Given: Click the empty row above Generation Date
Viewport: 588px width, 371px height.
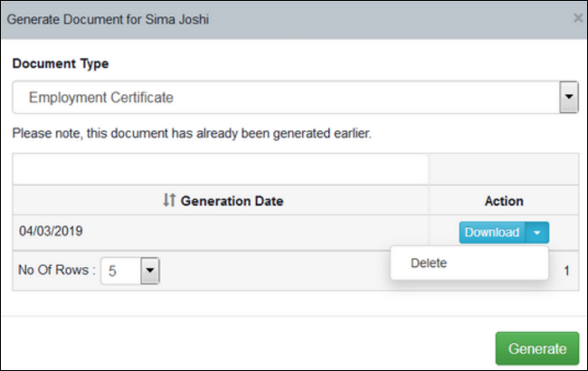Looking at the screenshot, I should [221, 169].
